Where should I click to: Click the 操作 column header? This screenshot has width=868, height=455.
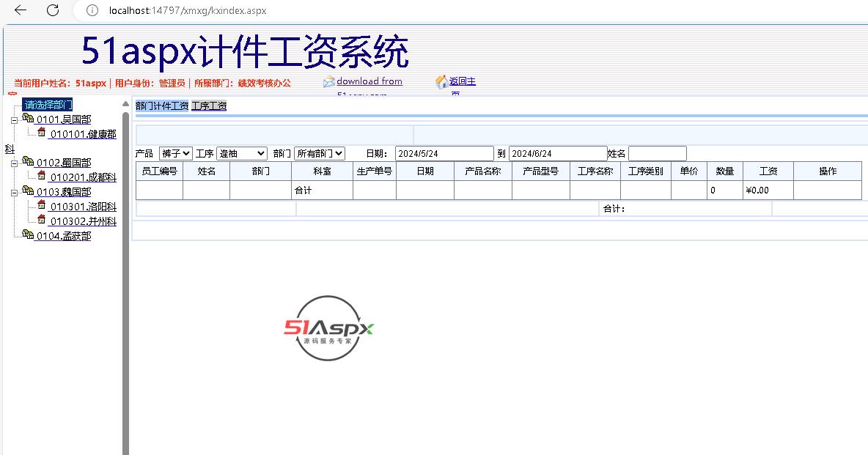point(828,171)
